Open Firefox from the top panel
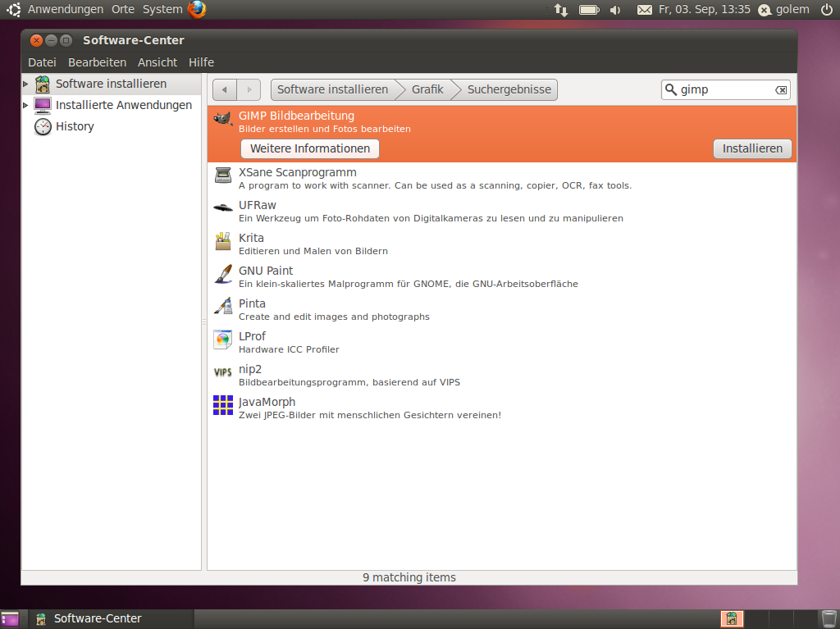The image size is (840, 629). pos(197,10)
